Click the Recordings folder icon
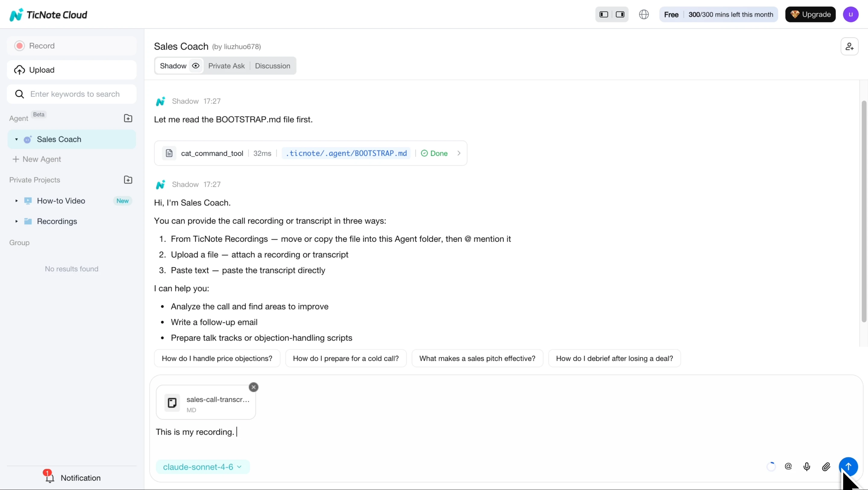 (x=28, y=221)
